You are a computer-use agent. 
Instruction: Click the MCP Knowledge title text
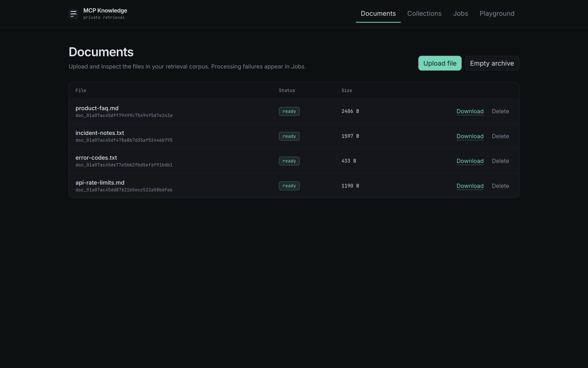(x=105, y=11)
